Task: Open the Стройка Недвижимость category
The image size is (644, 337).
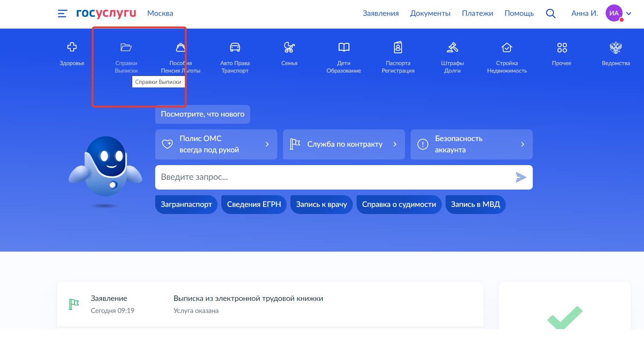Action: [x=507, y=58]
